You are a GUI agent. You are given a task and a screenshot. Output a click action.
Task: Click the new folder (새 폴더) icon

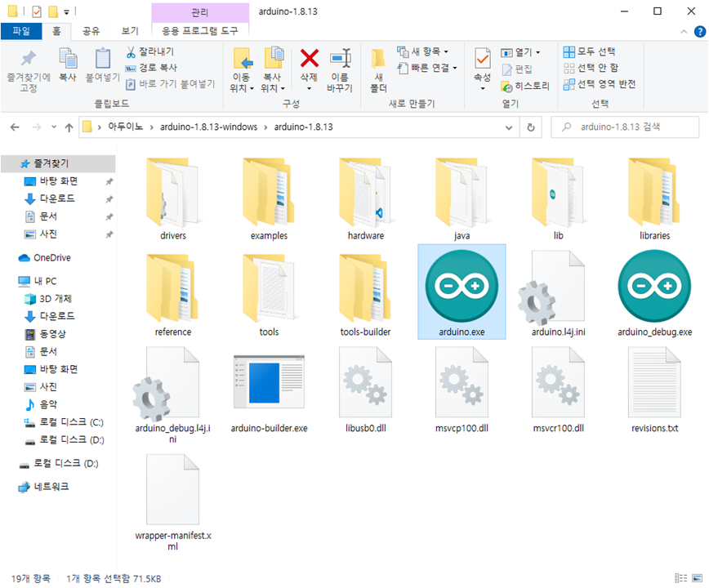[378, 59]
